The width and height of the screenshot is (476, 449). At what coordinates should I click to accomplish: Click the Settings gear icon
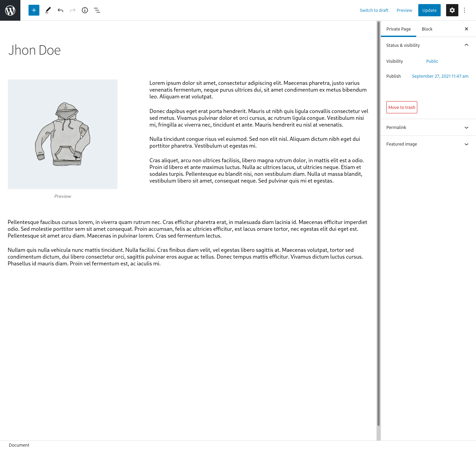click(x=452, y=10)
